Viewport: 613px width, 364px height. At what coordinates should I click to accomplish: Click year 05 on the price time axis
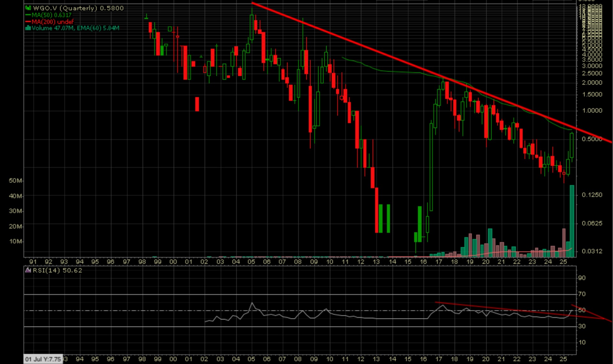tap(251, 262)
